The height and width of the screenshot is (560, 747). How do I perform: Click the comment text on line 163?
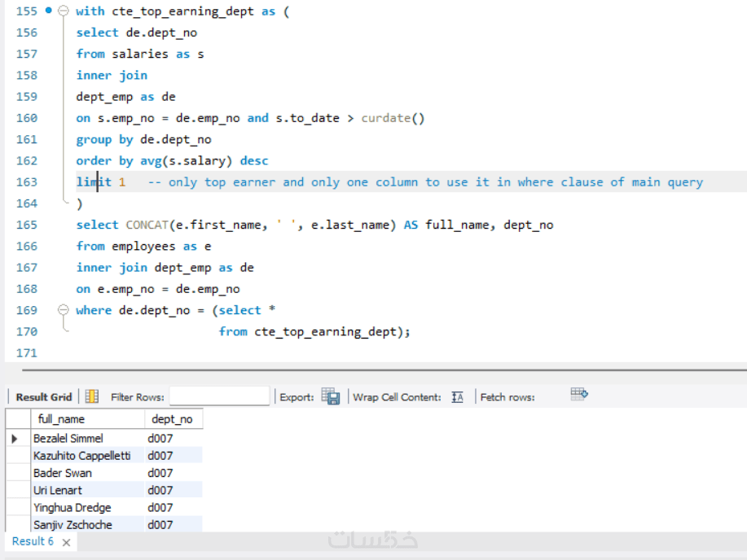[425, 182]
